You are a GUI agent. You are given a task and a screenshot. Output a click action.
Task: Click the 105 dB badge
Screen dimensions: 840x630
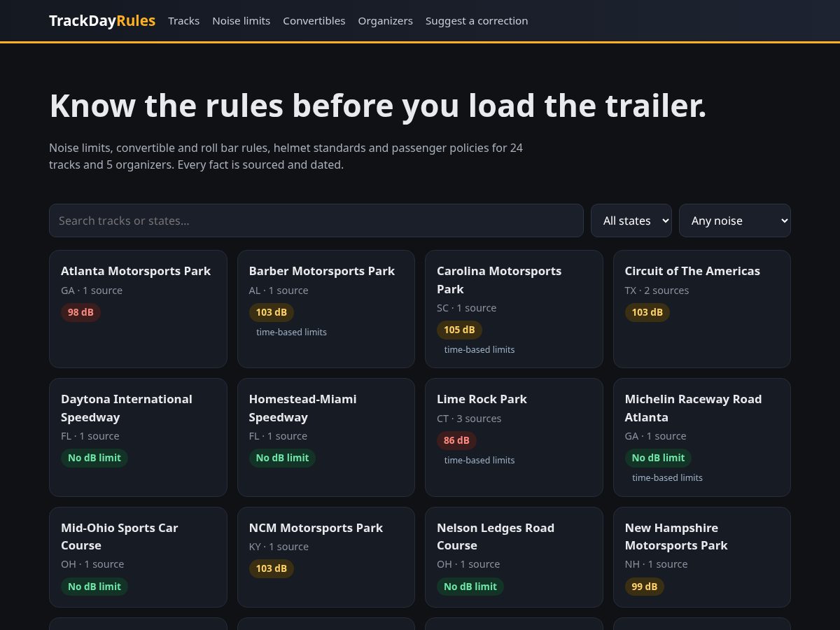pos(459,330)
